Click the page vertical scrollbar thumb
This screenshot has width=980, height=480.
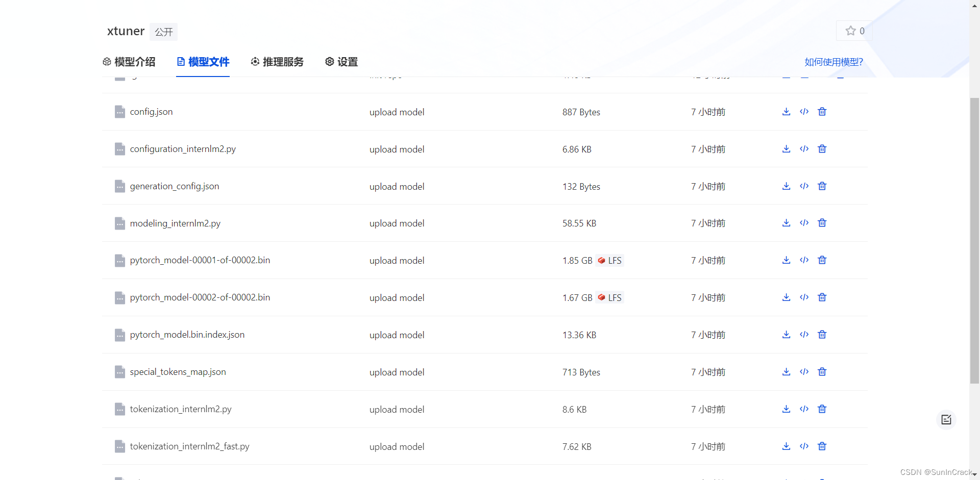click(x=975, y=240)
